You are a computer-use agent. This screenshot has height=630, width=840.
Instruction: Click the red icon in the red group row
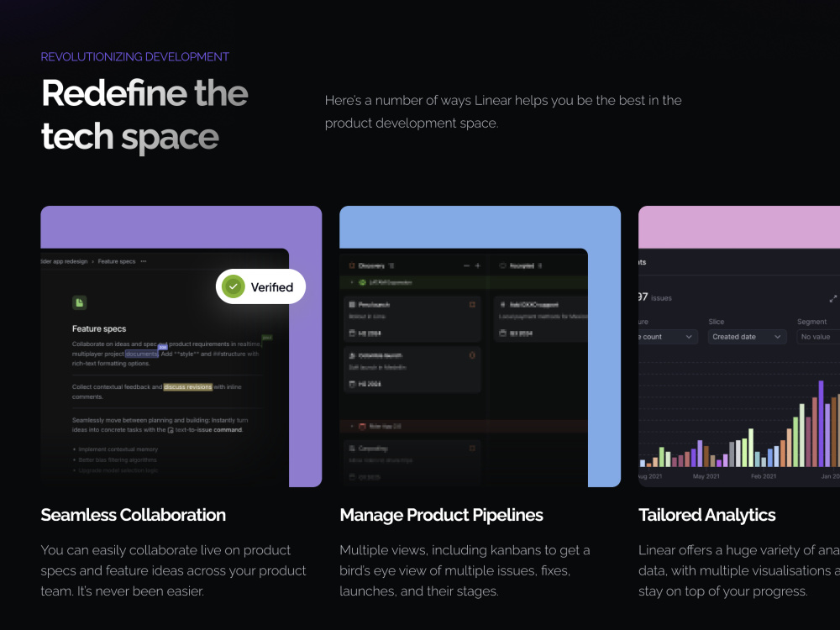coord(362,427)
